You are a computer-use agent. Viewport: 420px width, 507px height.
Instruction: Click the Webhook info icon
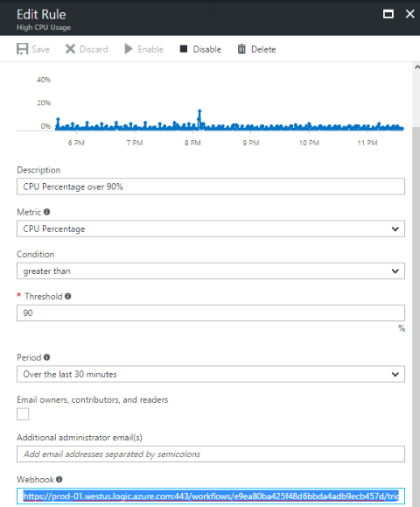[x=59, y=479]
